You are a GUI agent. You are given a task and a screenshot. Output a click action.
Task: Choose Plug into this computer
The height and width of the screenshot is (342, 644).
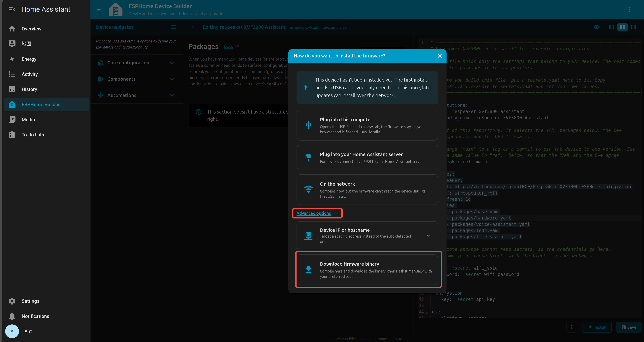click(367, 125)
